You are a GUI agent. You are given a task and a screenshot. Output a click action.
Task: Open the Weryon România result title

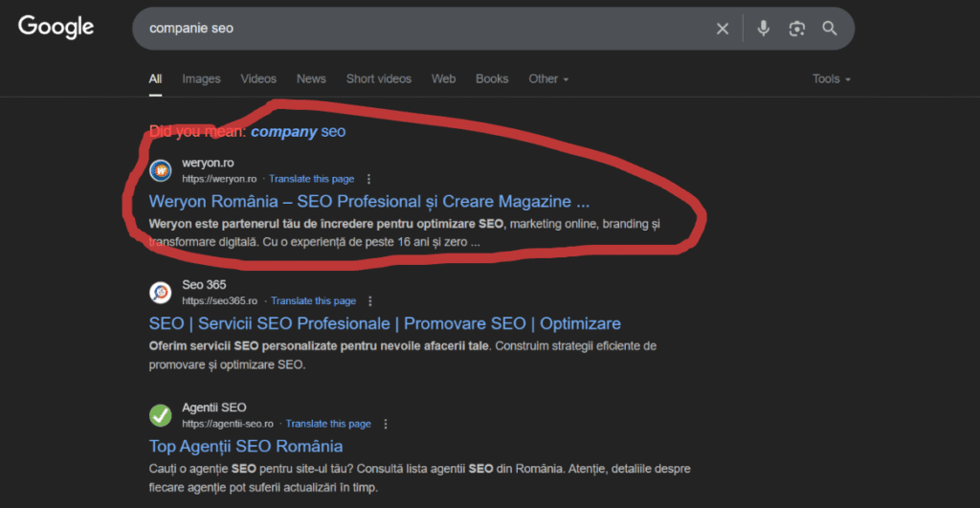coord(368,202)
